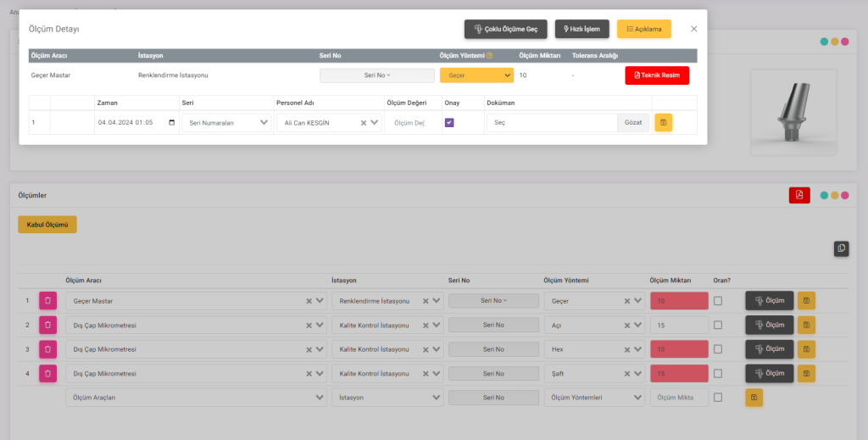Click the red PDF icon in Ölçümler panel
The image size is (868, 440).
coord(798,195)
